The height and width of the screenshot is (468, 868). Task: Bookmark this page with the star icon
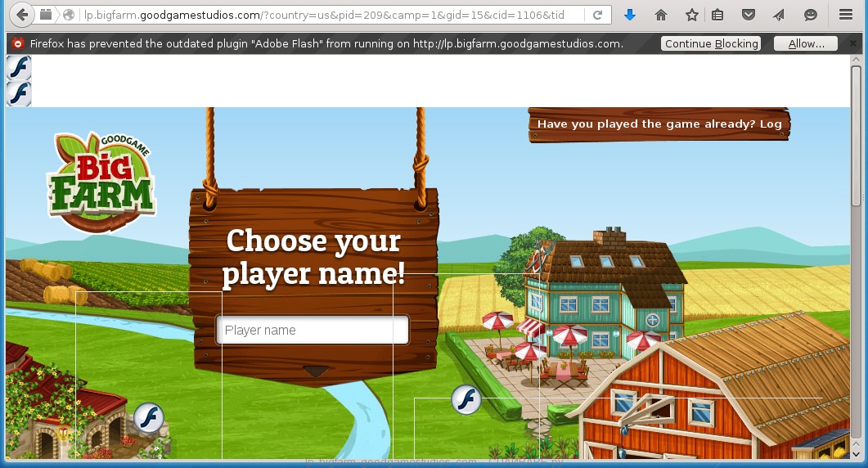(691, 15)
